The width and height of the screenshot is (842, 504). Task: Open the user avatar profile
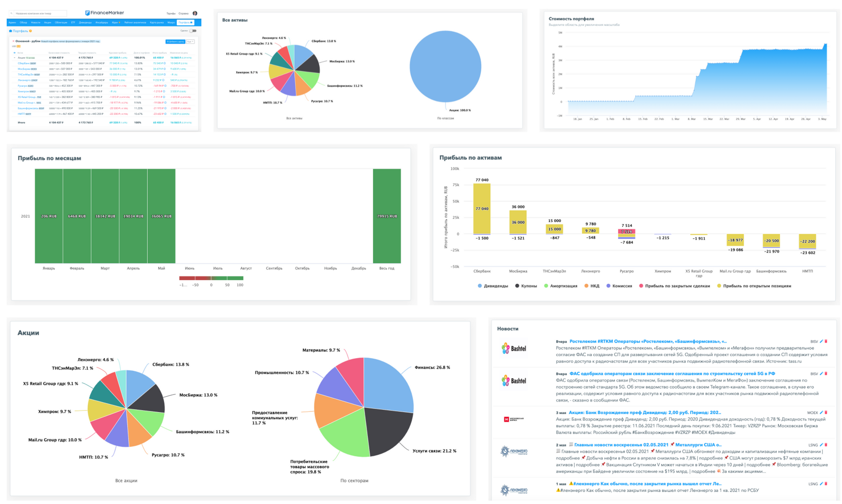(195, 13)
